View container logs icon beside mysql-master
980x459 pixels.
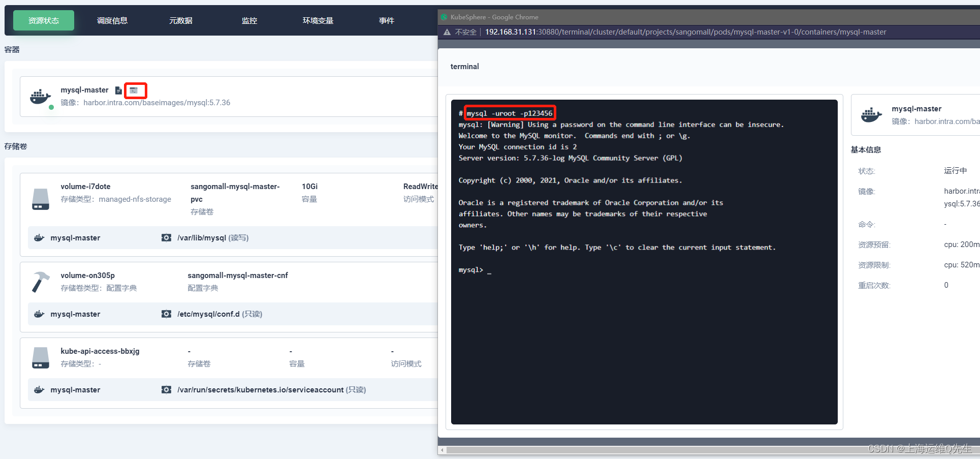click(x=118, y=90)
